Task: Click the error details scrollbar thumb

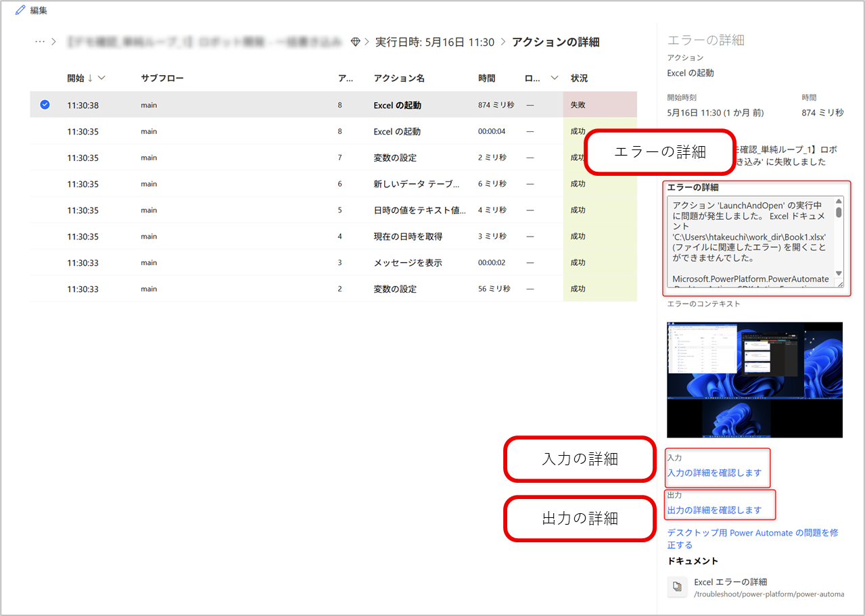Action: click(x=839, y=212)
